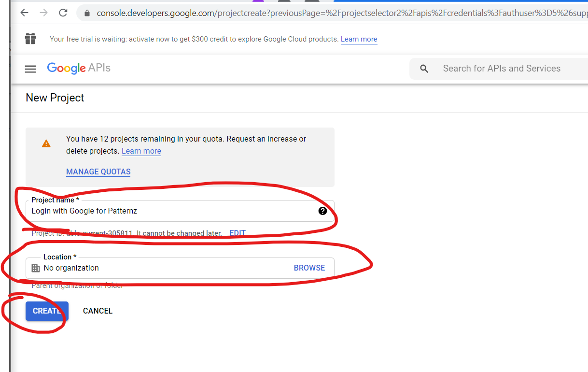Click the organization icon in Location
The height and width of the screenshot is (372, 588).
[x=36, y=268]
